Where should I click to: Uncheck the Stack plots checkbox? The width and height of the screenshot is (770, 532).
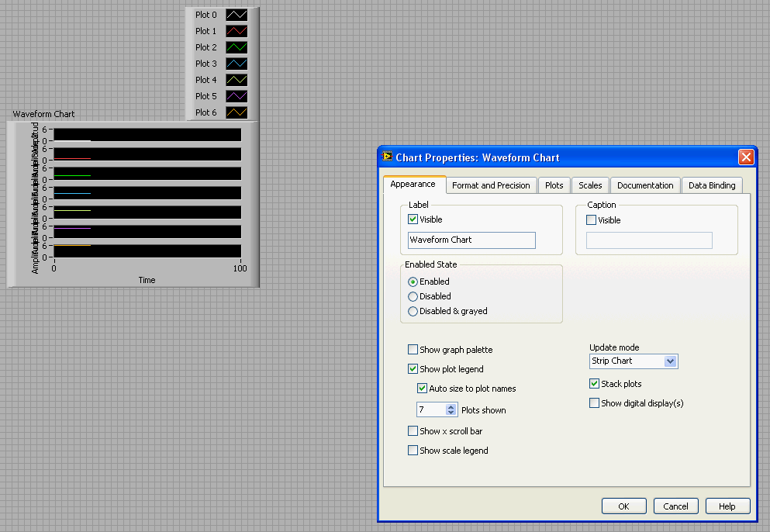point(595,384)
